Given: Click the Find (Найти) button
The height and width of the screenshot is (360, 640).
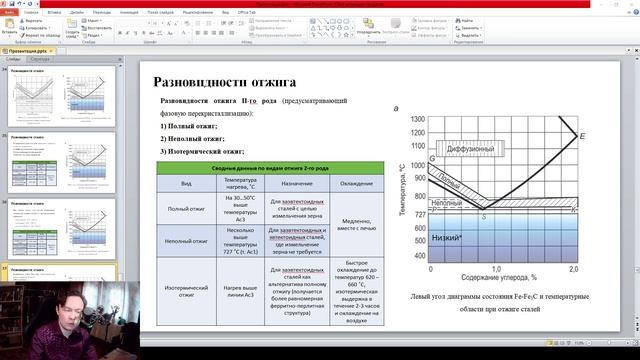Looking at the screenshot, I should pos(464,20).
